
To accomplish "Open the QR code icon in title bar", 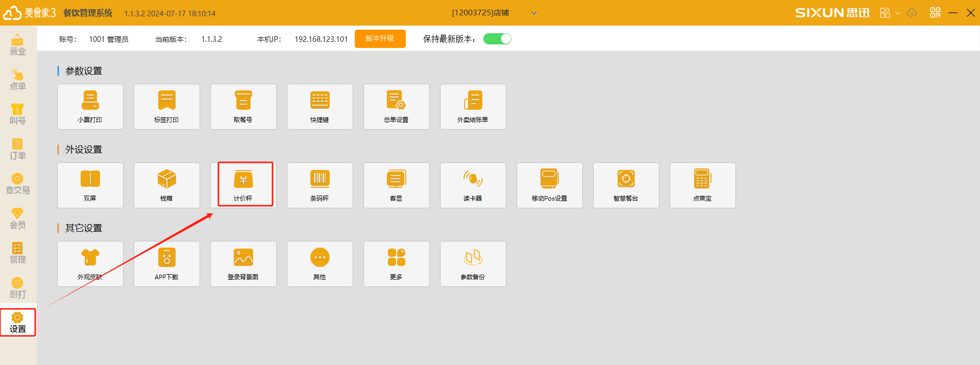I will [x=935, y=13].
